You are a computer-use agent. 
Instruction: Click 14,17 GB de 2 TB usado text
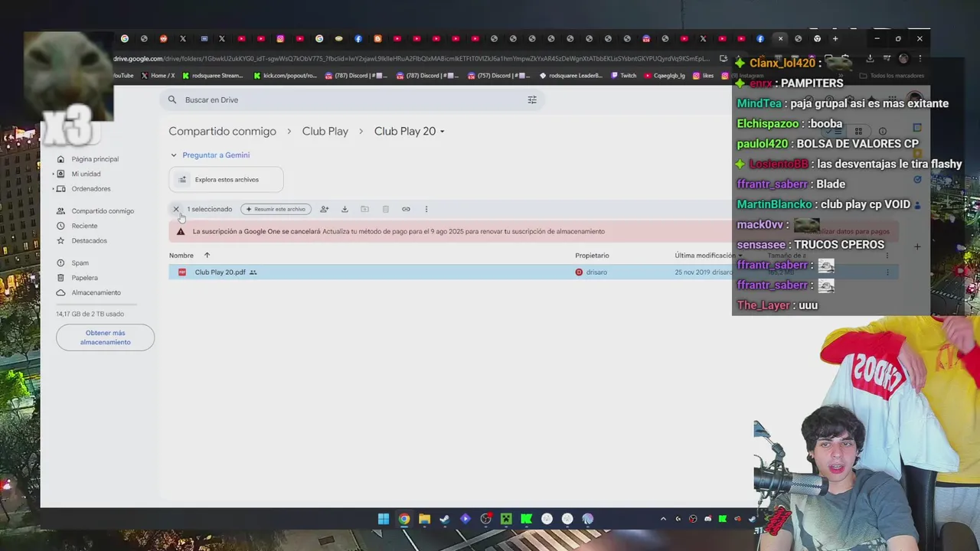90,314
